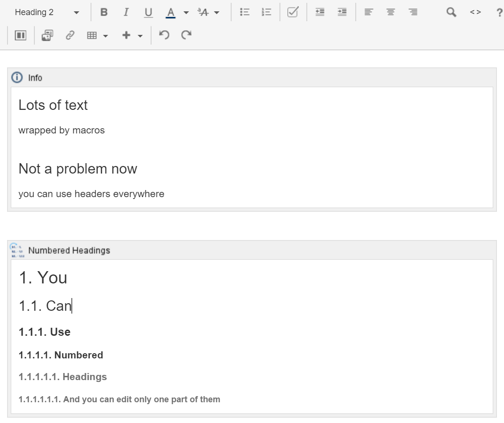Center align the text

(391, 13)
